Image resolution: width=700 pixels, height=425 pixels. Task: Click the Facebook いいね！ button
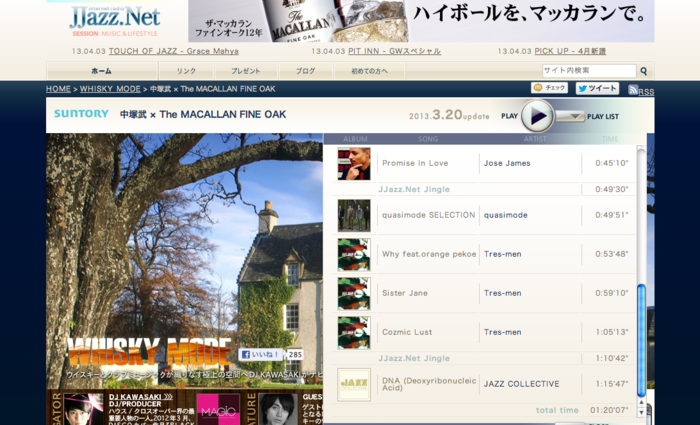point(261,354)
